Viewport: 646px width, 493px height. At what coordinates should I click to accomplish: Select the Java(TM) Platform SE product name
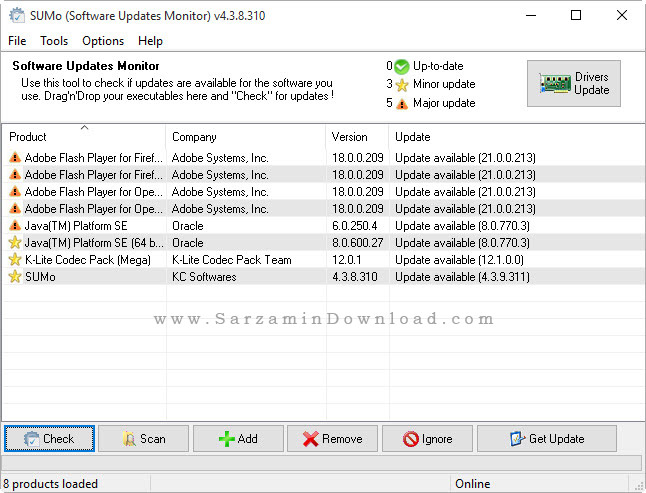[x=76, y=226]
